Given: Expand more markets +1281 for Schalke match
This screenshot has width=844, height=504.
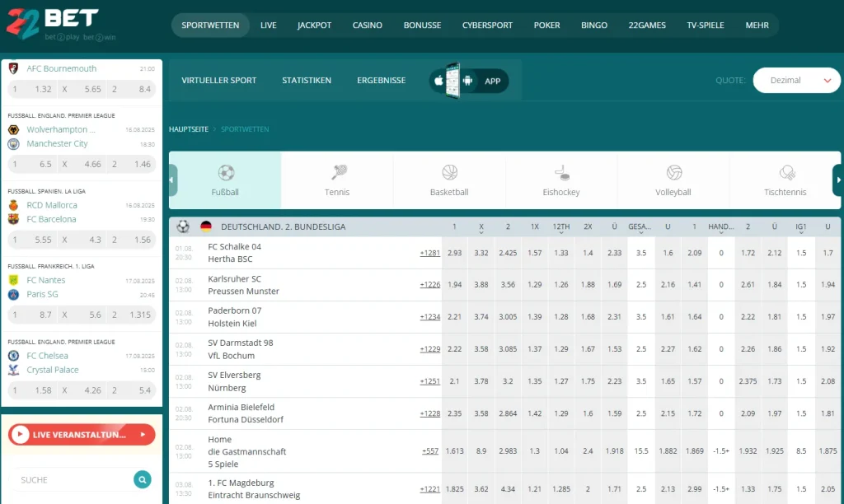Looking at the screenshot, I should 430,253.
